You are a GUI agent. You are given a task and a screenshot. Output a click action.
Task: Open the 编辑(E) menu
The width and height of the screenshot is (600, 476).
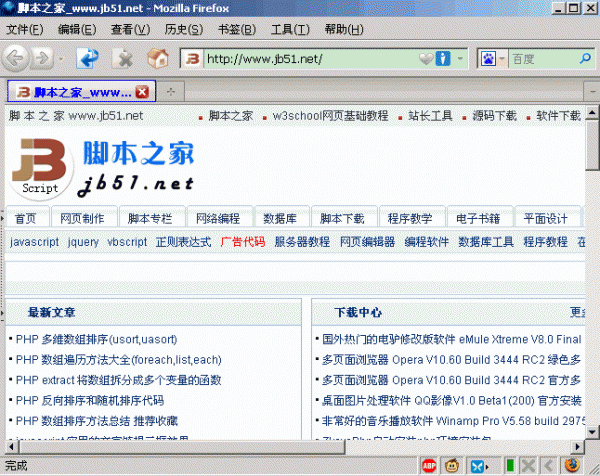(x=77, y=29)
